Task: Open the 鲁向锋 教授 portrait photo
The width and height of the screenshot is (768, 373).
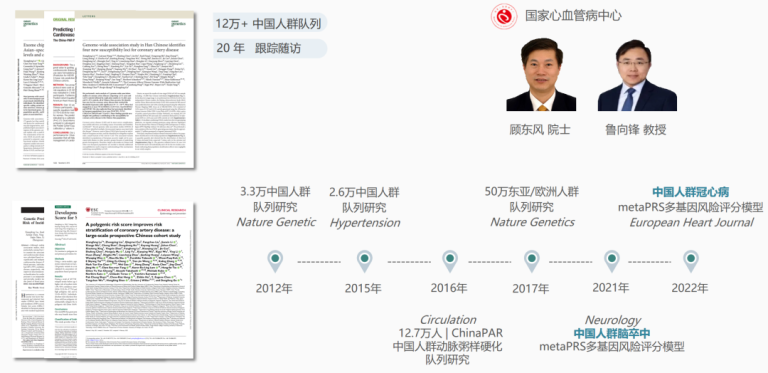Action: point(637,74)
